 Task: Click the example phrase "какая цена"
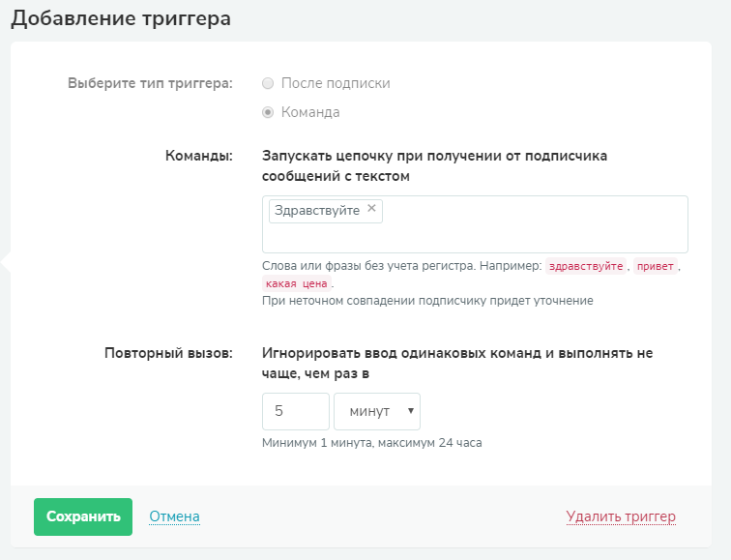[x=297, y=283]
